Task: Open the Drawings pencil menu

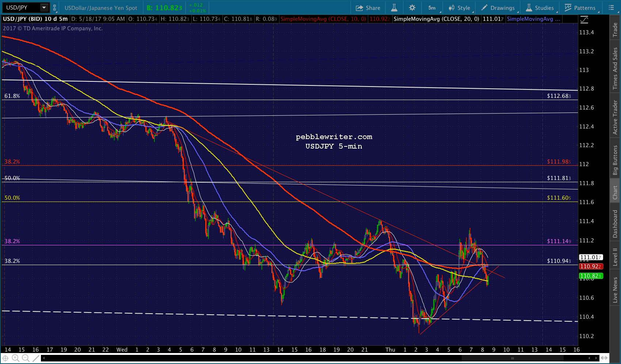Action: click(x=498, y=8)
